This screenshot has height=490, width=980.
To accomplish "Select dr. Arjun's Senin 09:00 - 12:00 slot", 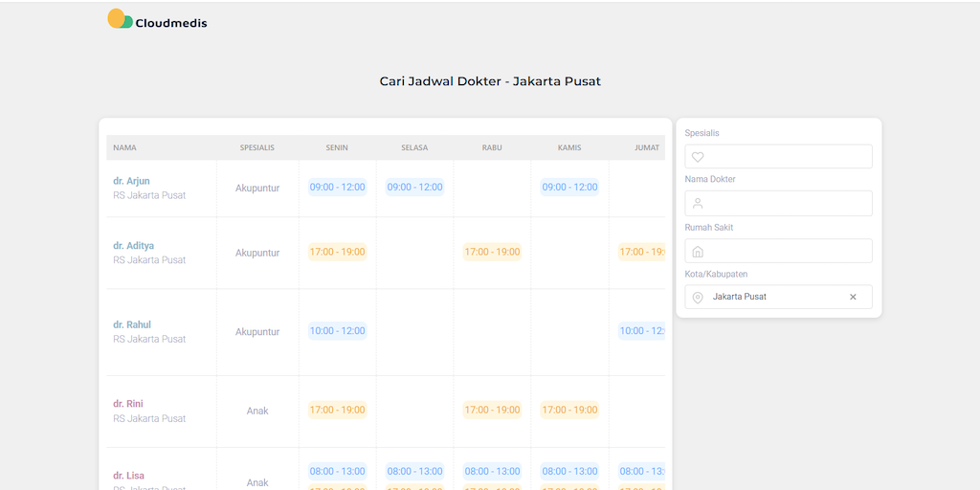I will (x=337, y=188).
